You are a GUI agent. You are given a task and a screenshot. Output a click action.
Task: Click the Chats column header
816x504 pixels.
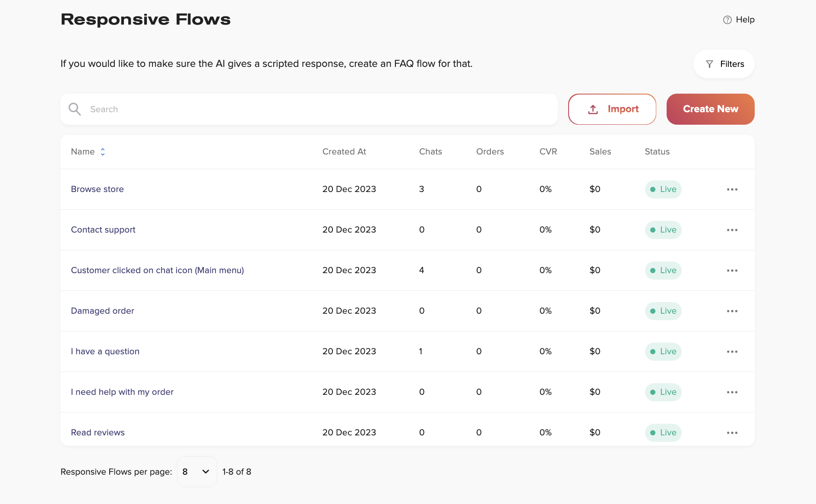(430, 151)
